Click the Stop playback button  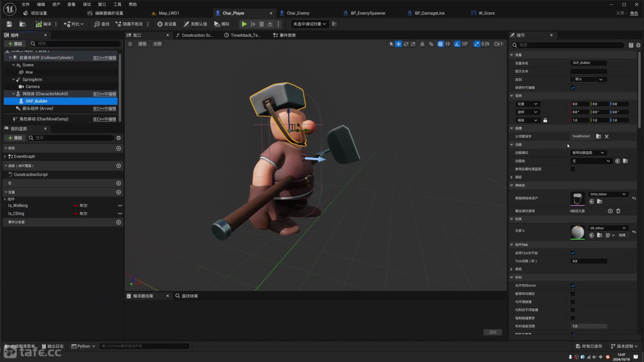point(262,24)
